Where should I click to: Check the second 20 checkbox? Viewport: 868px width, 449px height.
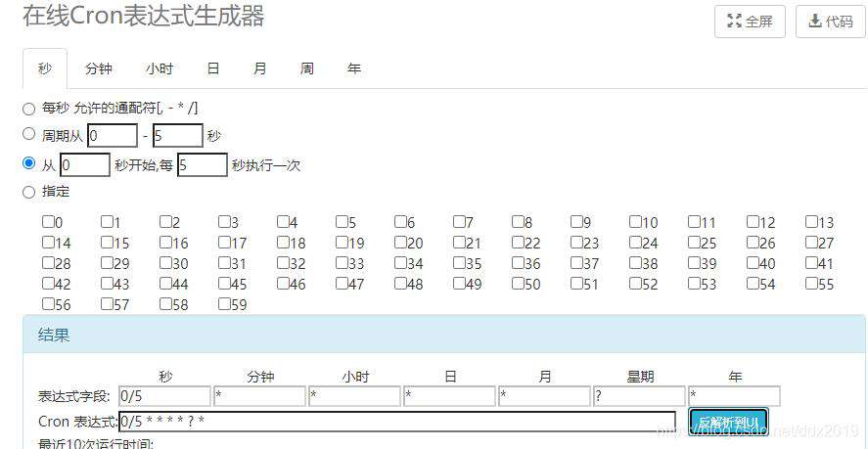point(400,243)
